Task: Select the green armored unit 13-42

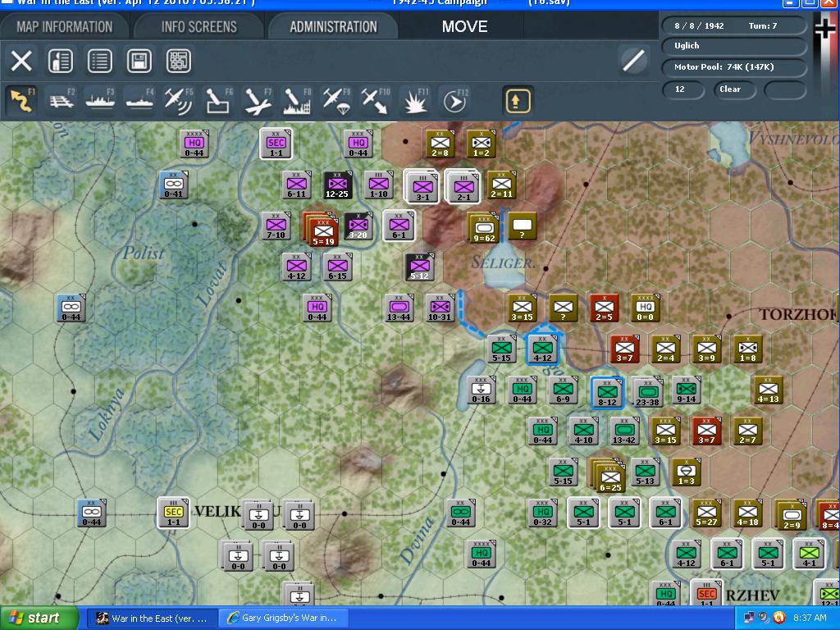Action: coord(624,431)
